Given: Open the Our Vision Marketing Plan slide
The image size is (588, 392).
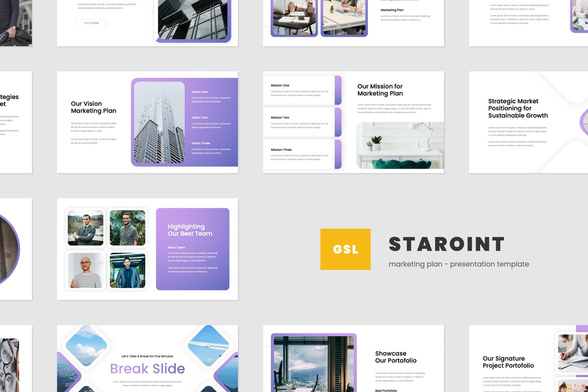Looking at the screenshot, I should (x=147, y=122).
